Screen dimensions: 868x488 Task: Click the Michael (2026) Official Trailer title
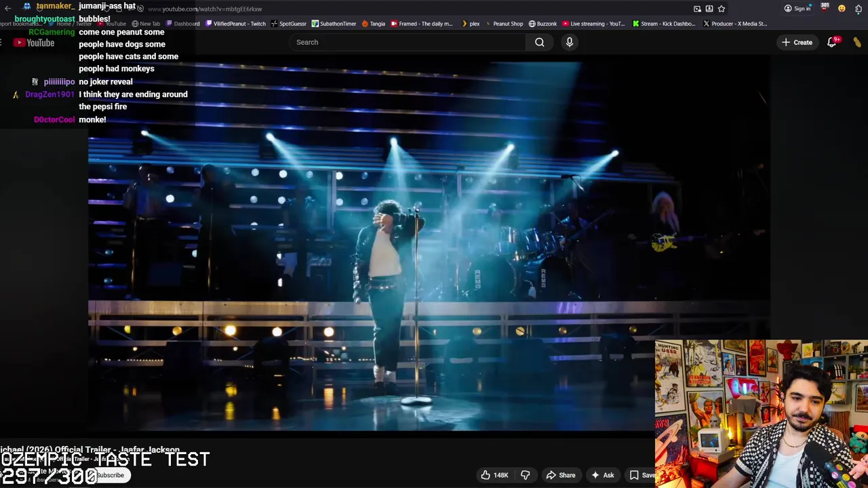coord(90,450)
